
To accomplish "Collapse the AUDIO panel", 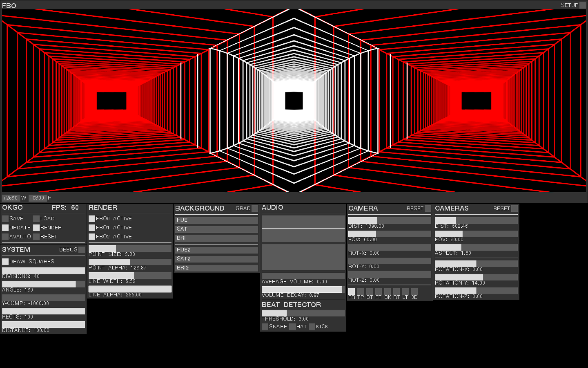I will point(272,207).
